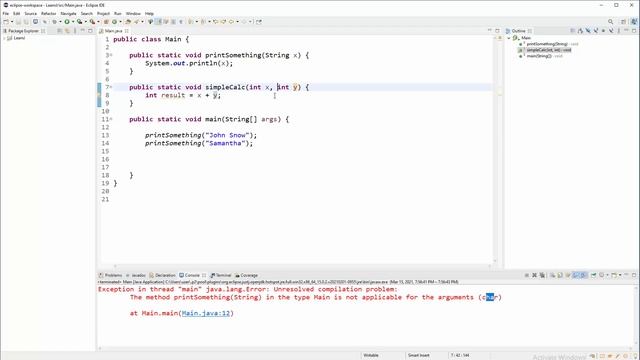Click the Clear Console icon
This screenshot has height=360, width=640.
click(552, 275)
